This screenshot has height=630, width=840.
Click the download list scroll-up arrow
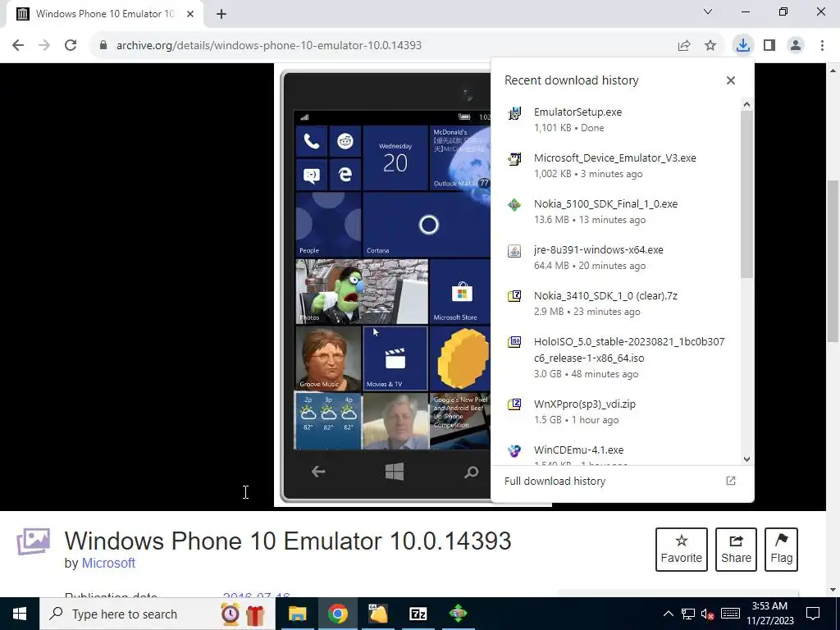pos(746,104)
